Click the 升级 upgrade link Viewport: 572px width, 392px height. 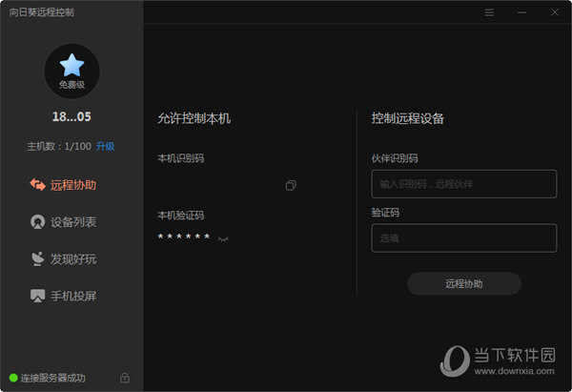(105, 146)
